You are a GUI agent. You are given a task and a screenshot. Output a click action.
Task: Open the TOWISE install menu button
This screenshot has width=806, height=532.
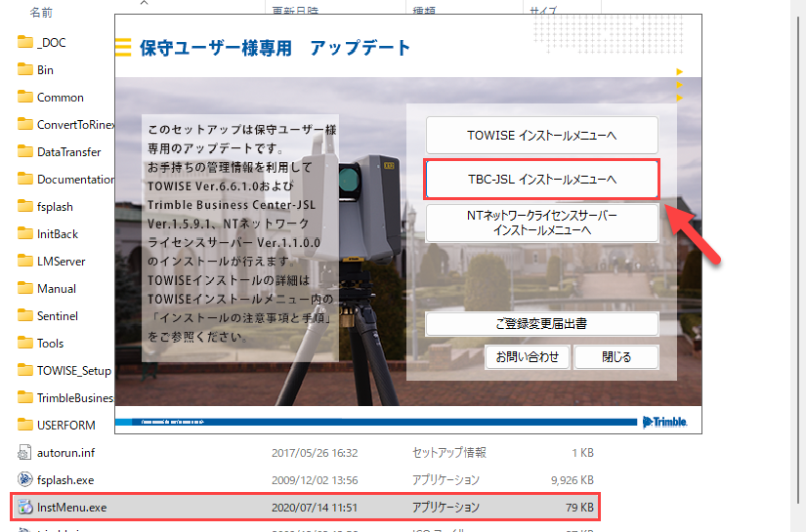[x=542, y=135]
